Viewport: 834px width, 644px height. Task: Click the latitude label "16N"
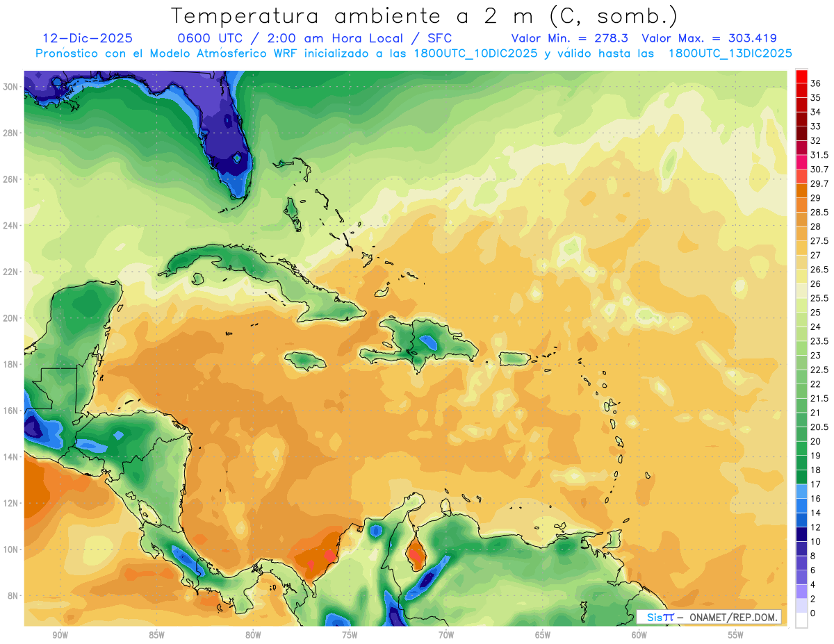pos(10,411)
